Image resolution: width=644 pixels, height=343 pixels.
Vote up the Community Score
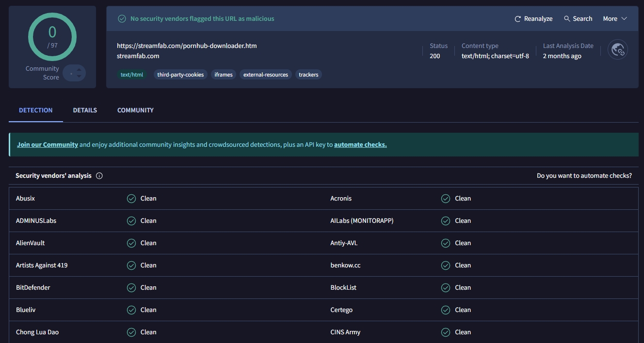79,70
